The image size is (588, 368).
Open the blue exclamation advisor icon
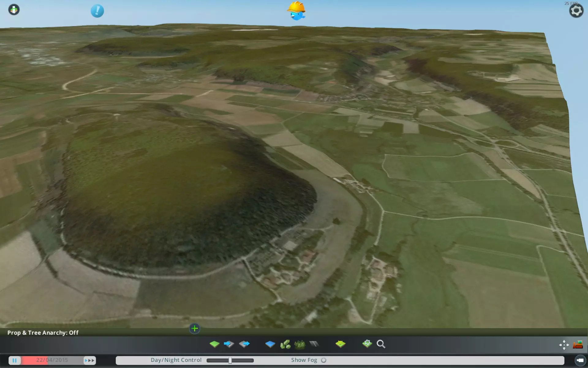tap(97, 11)
